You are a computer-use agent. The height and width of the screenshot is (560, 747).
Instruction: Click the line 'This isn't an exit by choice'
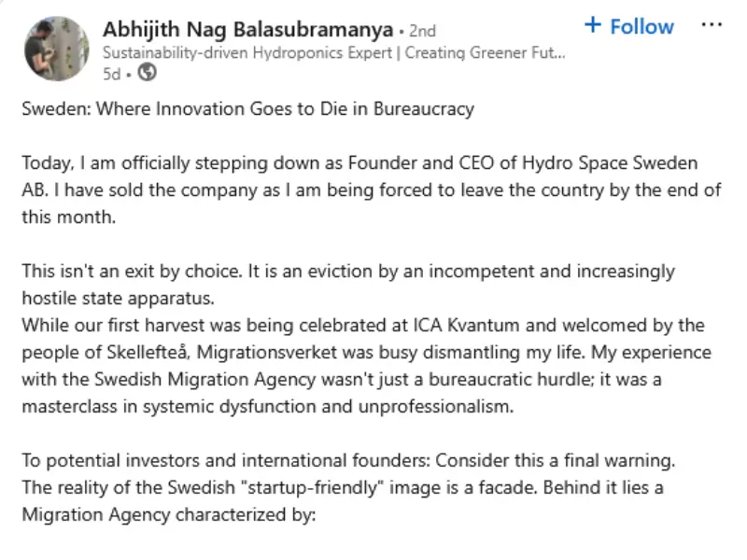tap(347, 272)
